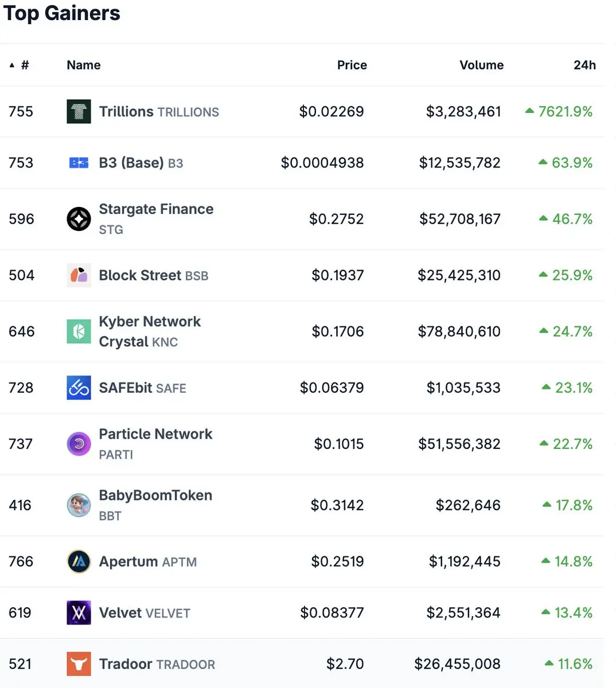Viewport: 616px width, 688px height.
Task: Click the BabyBoomToken avatar icon
Action: pos(79,505)
